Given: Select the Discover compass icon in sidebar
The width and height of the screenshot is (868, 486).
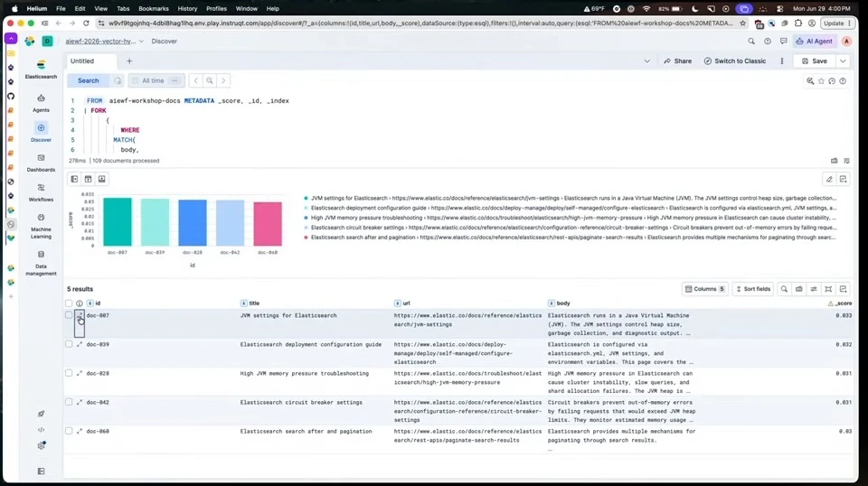Looking at the screenshot, I should pos(41,127).
